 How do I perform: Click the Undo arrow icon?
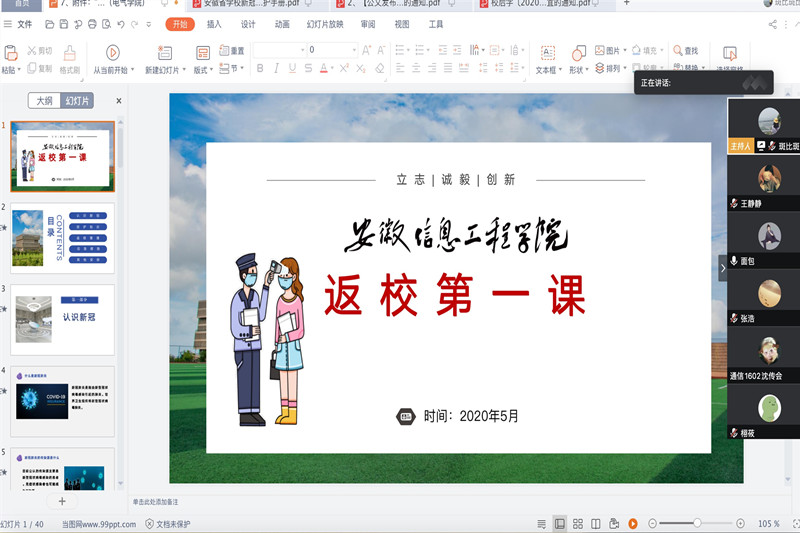(x=121, y=24)
